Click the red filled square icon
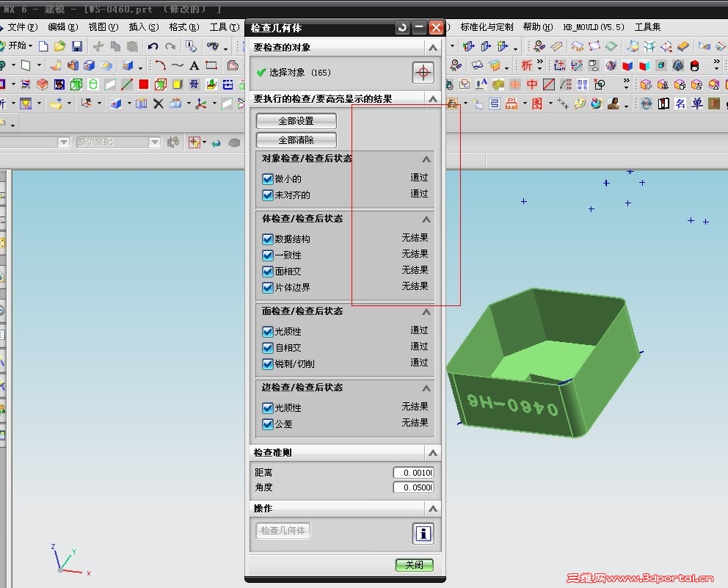Image resolution: width=728 pixels, height=588 pixels. click(143, 84)
